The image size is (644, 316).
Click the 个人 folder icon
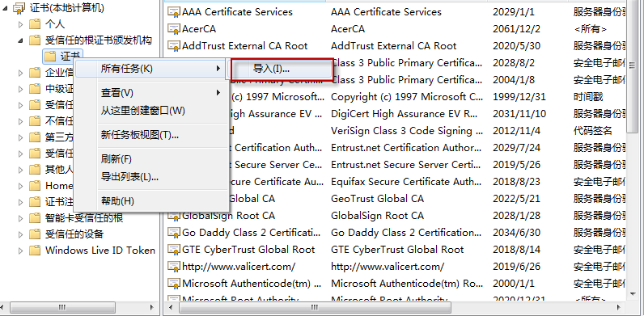pyautogui.click(x=35, y=24)
